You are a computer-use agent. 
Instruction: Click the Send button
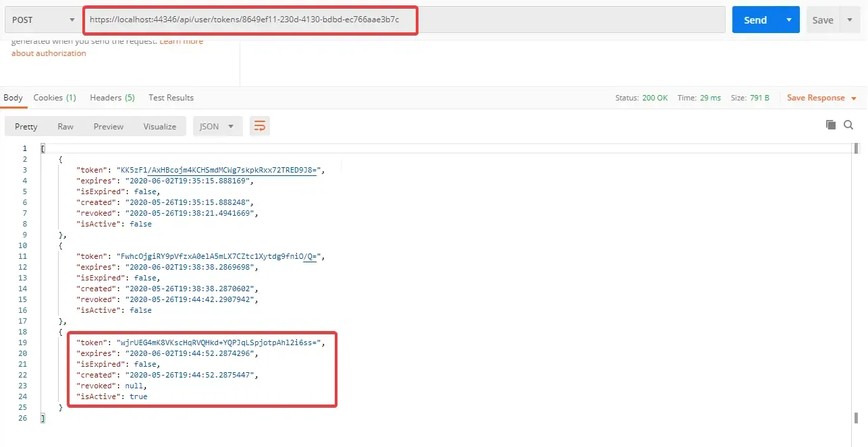pyautogui.click(x=755, y=20)
